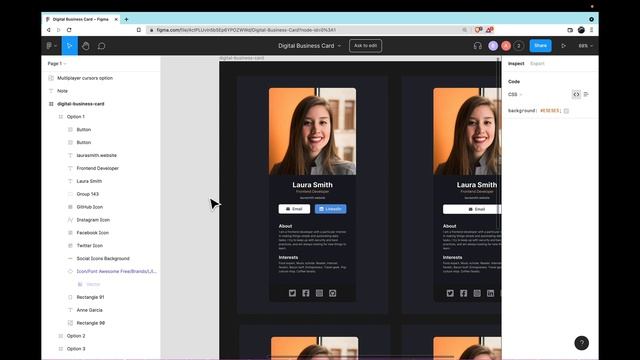Select the Digital Business Card – Figma browser tab
The width and height of the screenshot is (640, 360).
pos(81,19)
